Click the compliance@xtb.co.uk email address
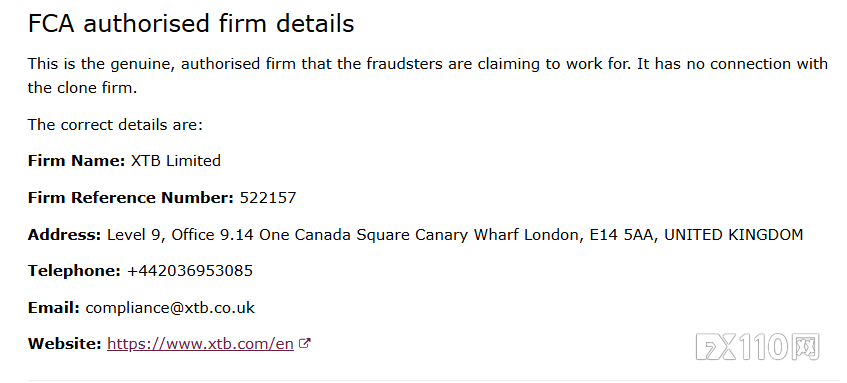This screenshot has height=383, width=847. [170, 308]
